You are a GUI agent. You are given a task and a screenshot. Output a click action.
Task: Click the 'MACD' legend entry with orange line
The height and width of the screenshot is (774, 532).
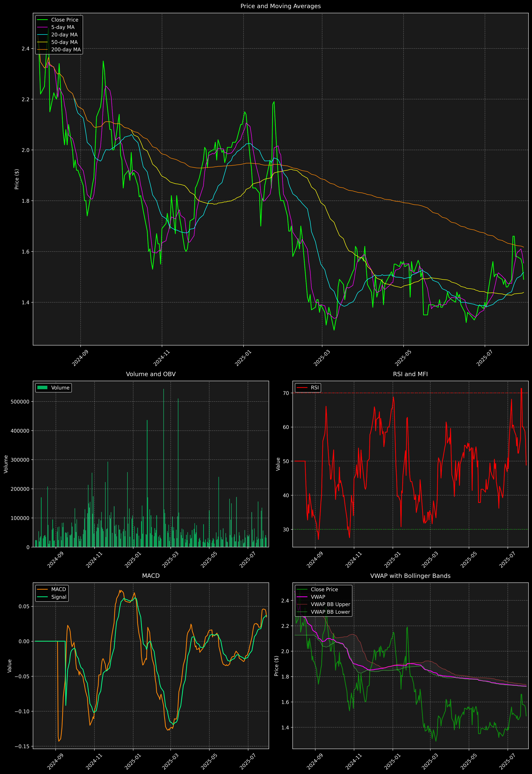pos(52,589)
